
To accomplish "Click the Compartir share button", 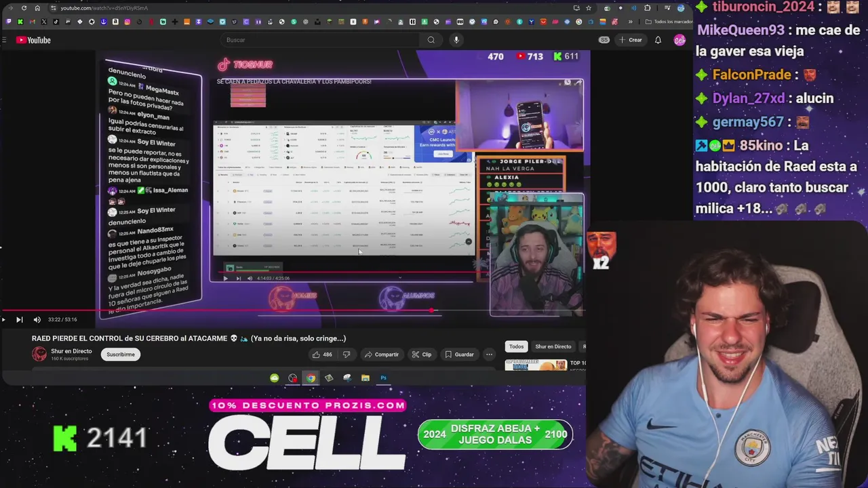I will pyautogui.click(x=382, y=354).
